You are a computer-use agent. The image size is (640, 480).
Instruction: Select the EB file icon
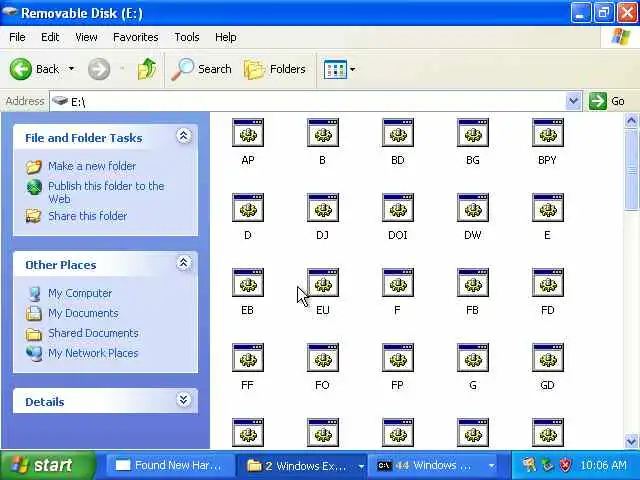click(x=248, y=282)
